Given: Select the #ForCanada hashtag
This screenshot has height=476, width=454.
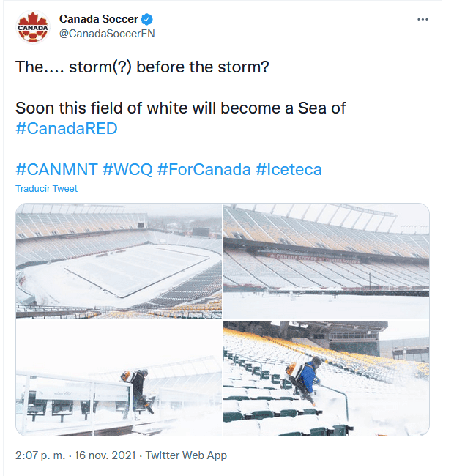Looking at the screenshot, I should pyautogui.click(x=204, y=169).
